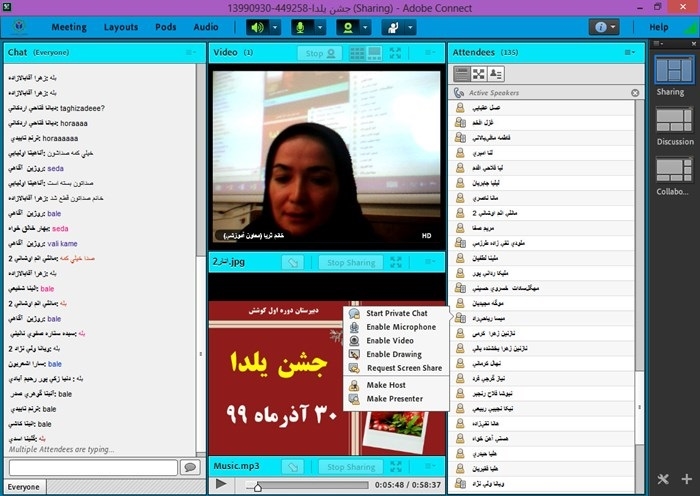Play the Music.mp3 file
Image resolution: width=700 pixels, height=496 pixels.
pos(221,484)
